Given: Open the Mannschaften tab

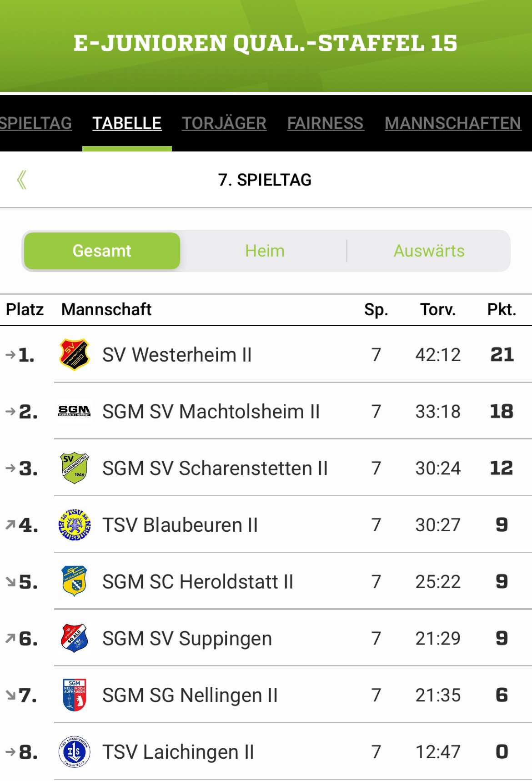Looking at the screenshot, I should click(453, 123).
